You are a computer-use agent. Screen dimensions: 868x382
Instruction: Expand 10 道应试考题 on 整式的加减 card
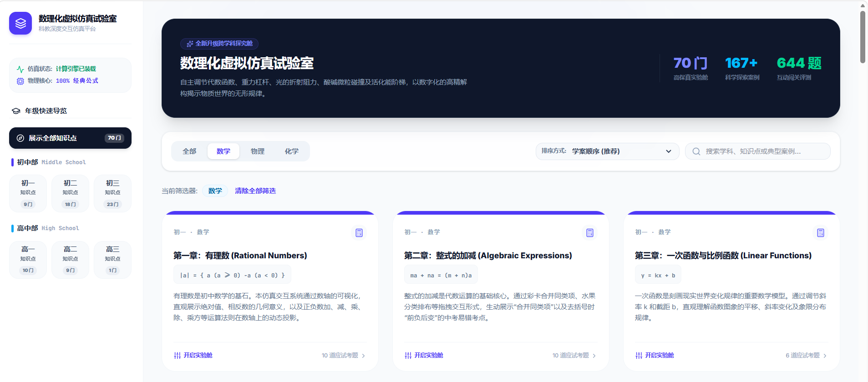pos(574,356)
